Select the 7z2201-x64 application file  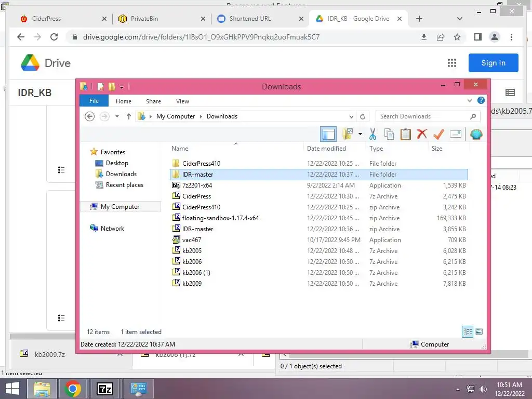tap(318, 185)
